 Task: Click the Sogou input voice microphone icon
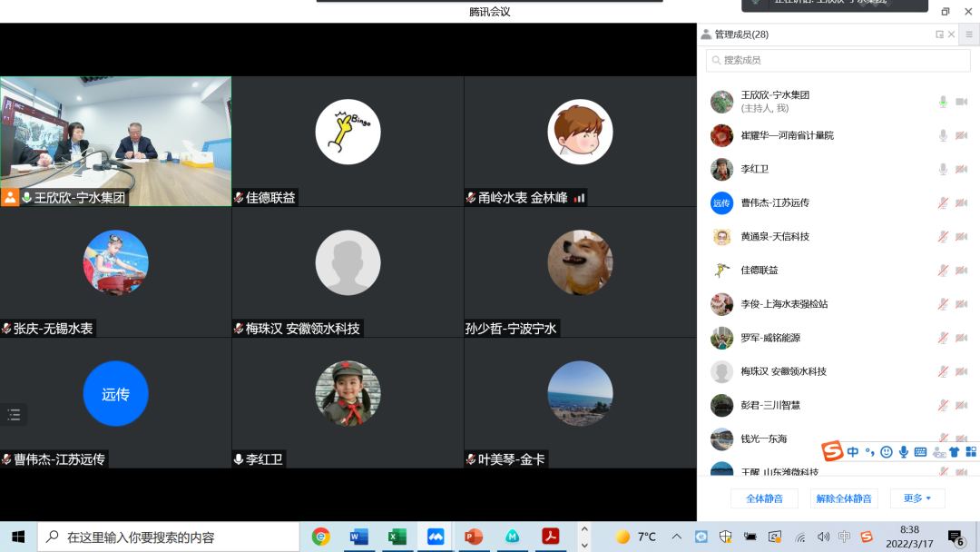[904, 452]
